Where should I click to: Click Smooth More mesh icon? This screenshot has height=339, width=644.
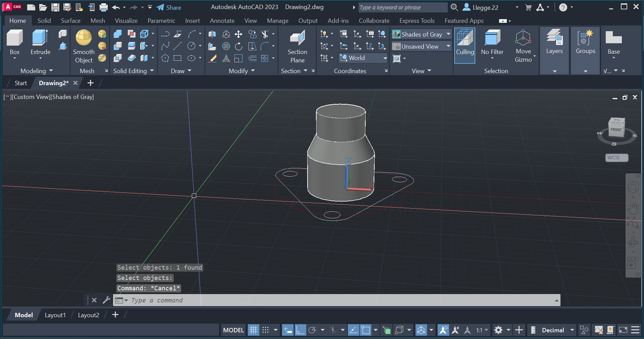[x=102, y=34]
